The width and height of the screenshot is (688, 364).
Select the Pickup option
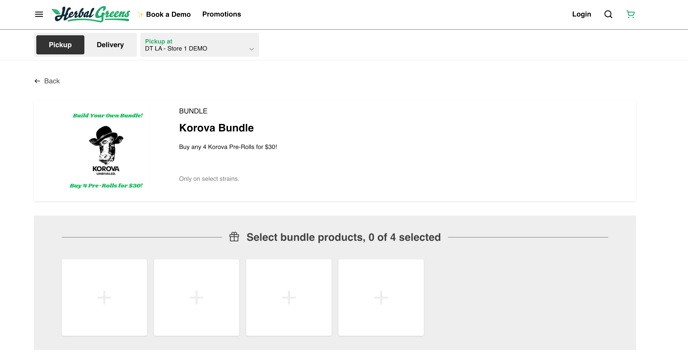tap(60, 45)
